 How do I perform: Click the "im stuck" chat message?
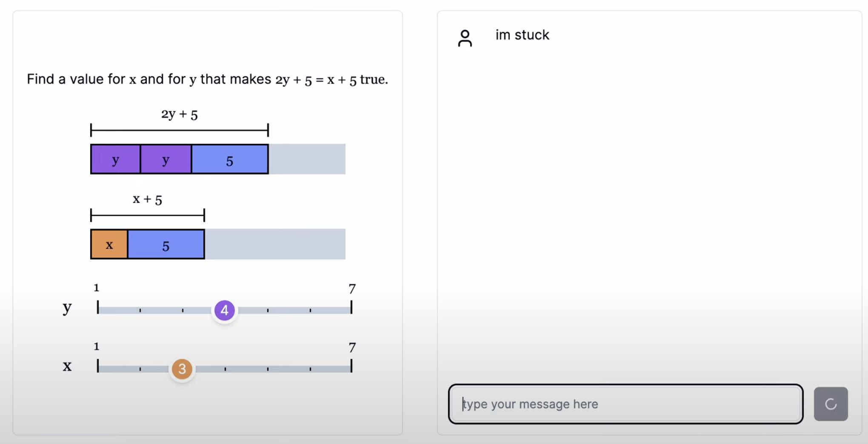pos(522,35)
